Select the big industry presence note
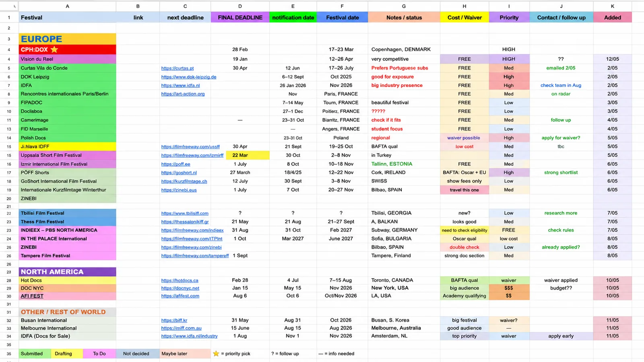The height and width of the screenshot is (362, 644). (397, 85)
